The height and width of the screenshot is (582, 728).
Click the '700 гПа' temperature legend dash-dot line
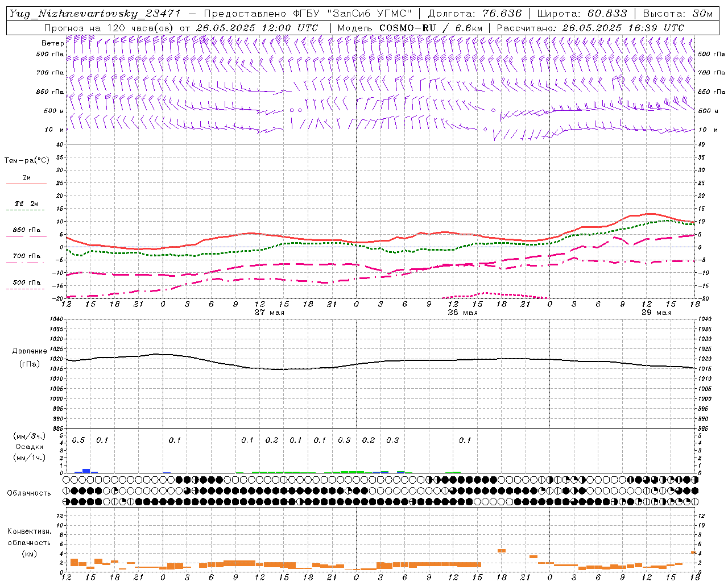pos(26,263)
